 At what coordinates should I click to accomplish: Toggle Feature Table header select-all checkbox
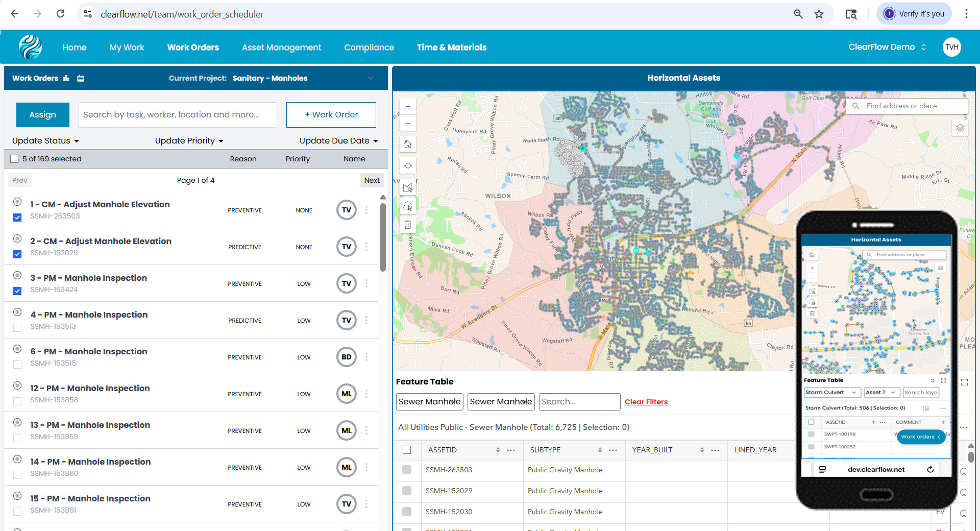click(x=407, y=450)
